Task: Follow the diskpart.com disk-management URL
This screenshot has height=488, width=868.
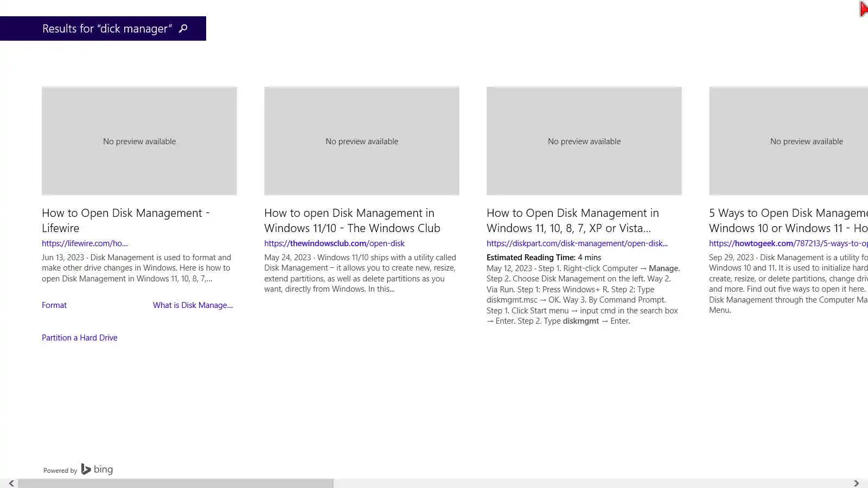Action: coord(577,243)
